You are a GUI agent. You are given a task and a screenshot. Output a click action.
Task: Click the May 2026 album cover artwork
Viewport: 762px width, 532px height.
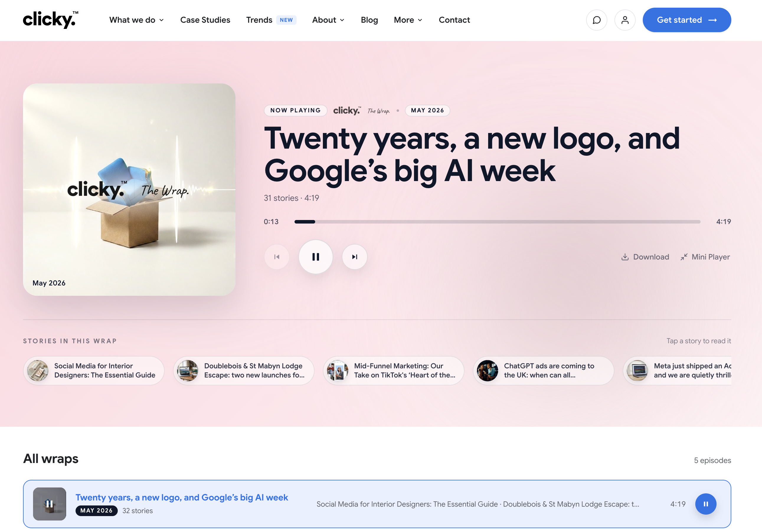point(129,189)
